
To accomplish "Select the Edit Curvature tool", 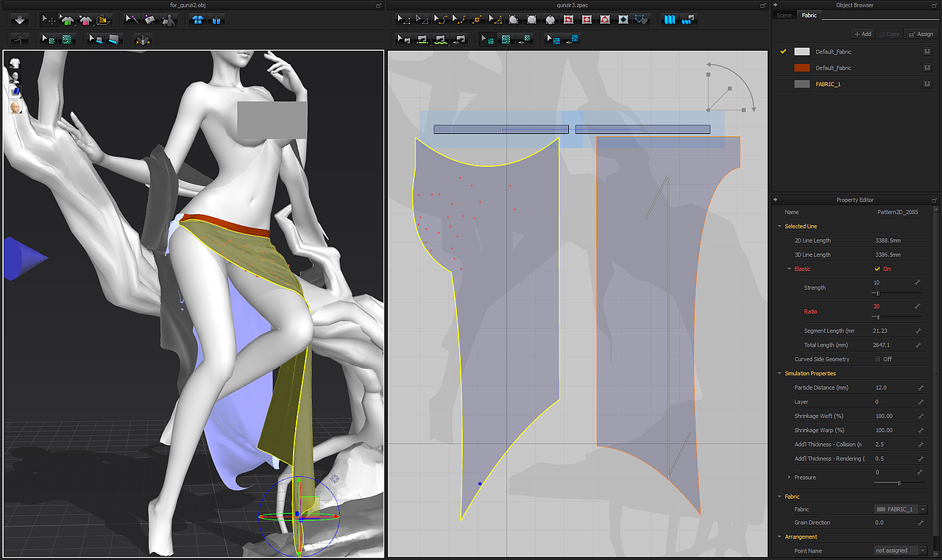I will [x=439, y=20].
